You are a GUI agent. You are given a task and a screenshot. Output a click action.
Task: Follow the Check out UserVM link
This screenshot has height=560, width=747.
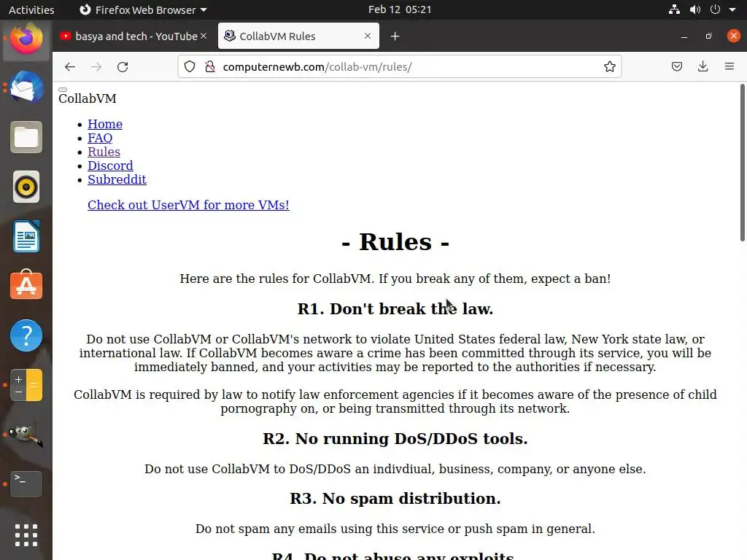click(x=188, y=205)
